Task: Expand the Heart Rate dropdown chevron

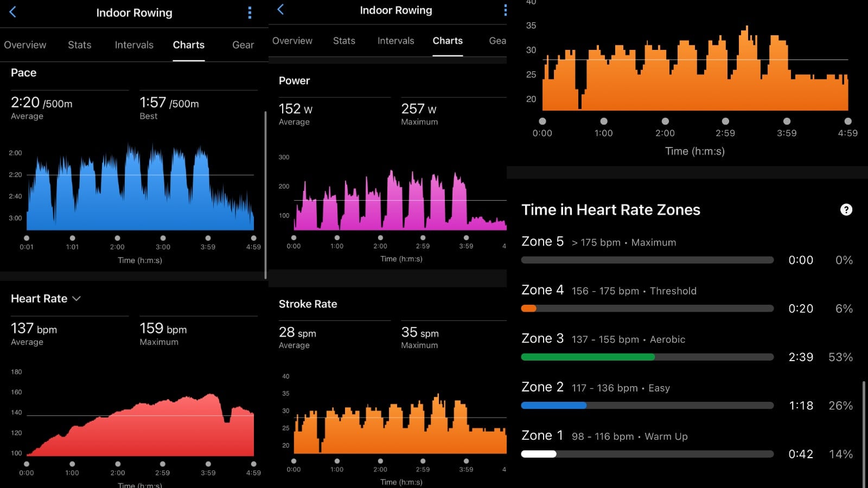Action: pos(76,299)
